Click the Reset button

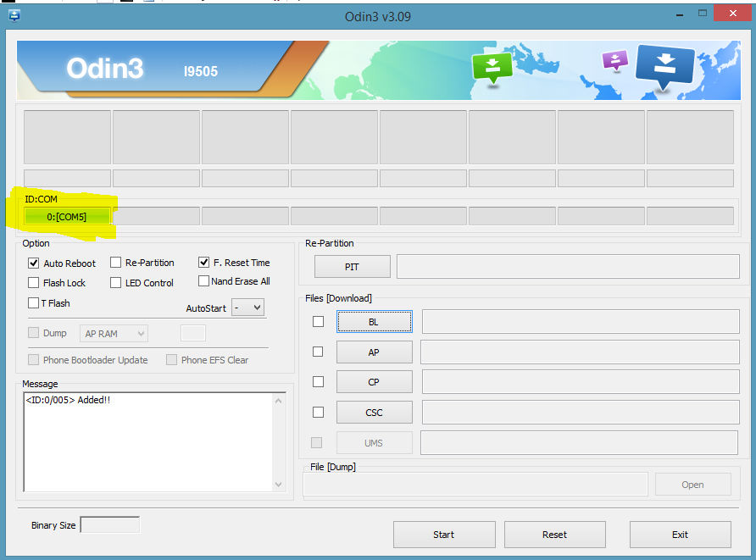[x=555, y=534]
